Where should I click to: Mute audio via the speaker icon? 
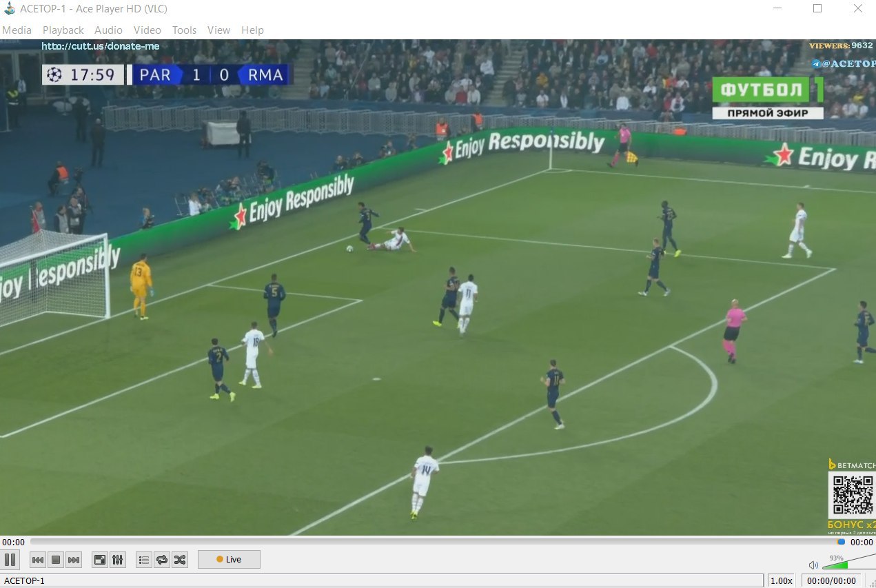pos(813,565)
